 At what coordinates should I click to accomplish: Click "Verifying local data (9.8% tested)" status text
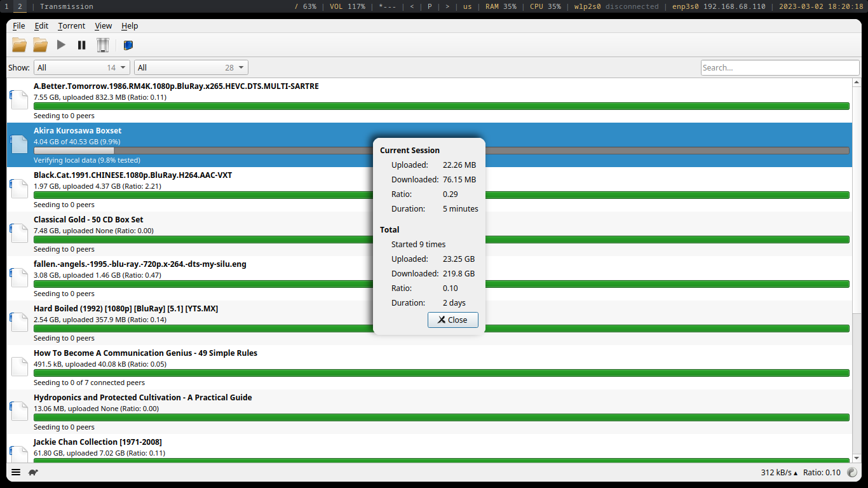click(x=87, y=160)
